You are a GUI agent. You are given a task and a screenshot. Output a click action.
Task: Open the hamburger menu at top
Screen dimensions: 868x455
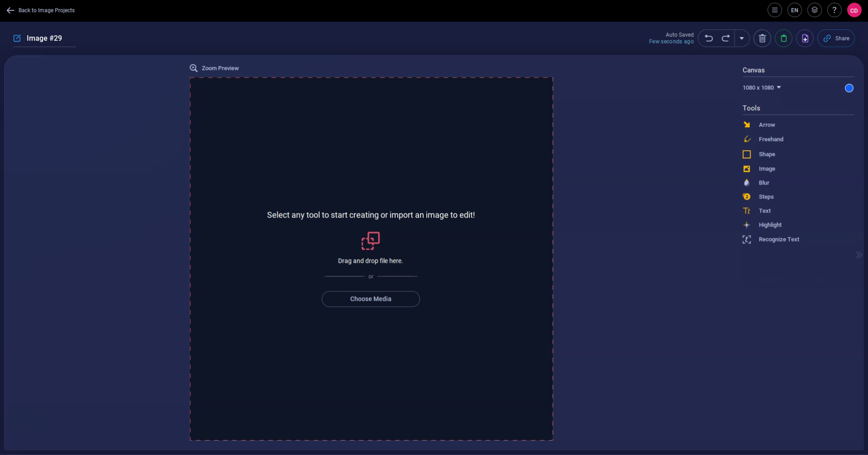(774, 10)
